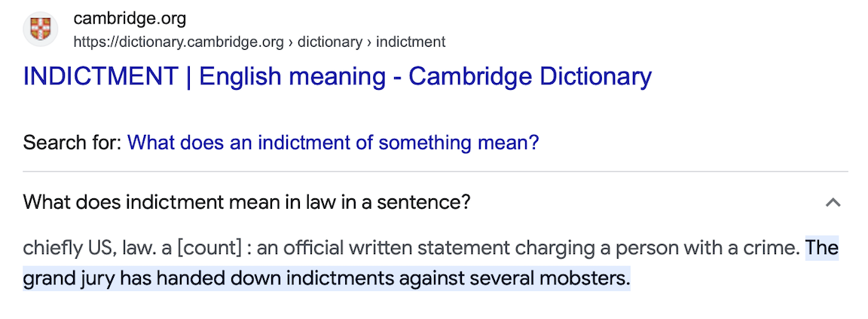The image size is (868, 319).
Task: Toggle the 'What does indictment mean in law' question
Action: [247, 202]
